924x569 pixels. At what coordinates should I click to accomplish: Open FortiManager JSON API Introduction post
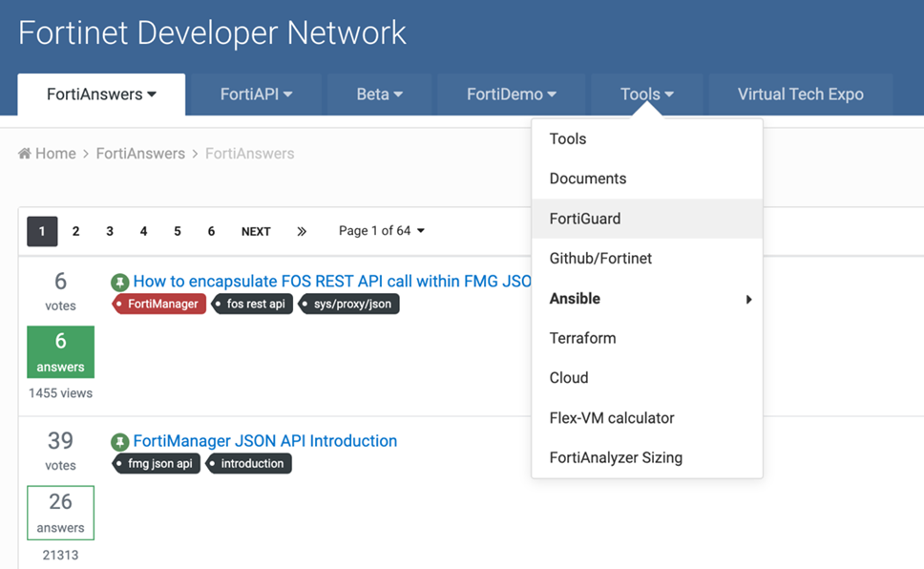(x=265, y=441)
